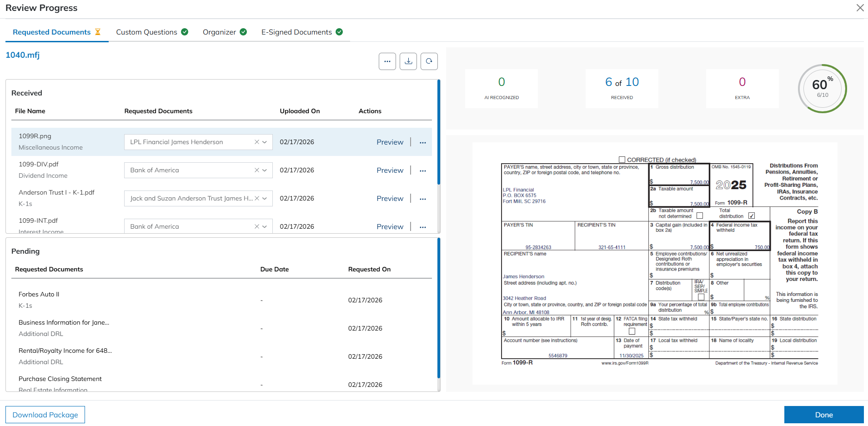The image size is (868, 426).
Task: Check the Taxable amount not determined box
Action: 700,216
